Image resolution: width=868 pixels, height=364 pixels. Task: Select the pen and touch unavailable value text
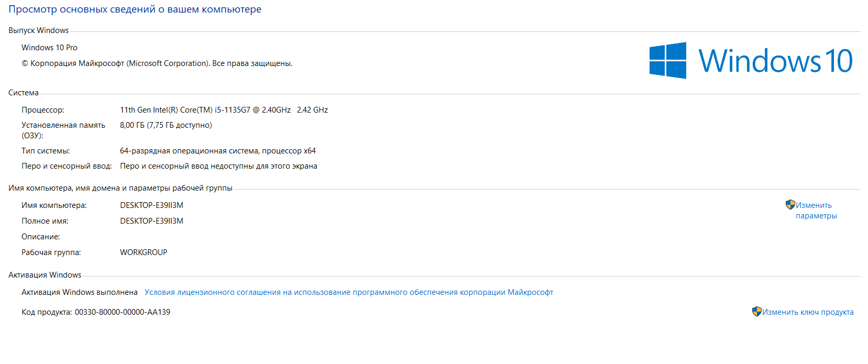click(218, 166)
